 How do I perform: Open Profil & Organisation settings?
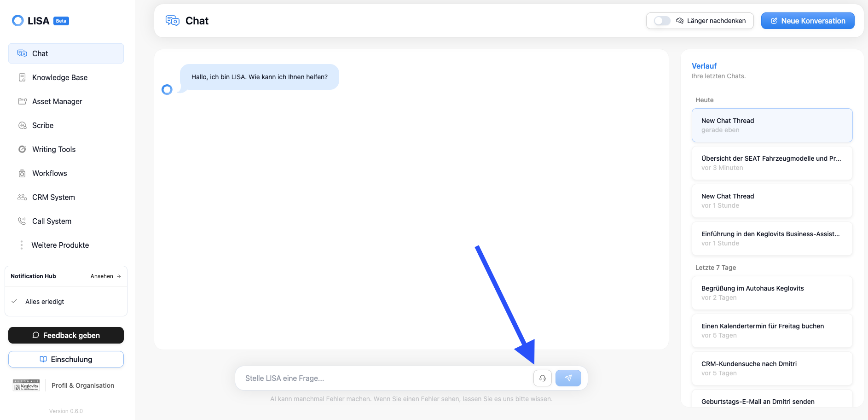coord(83,385)
